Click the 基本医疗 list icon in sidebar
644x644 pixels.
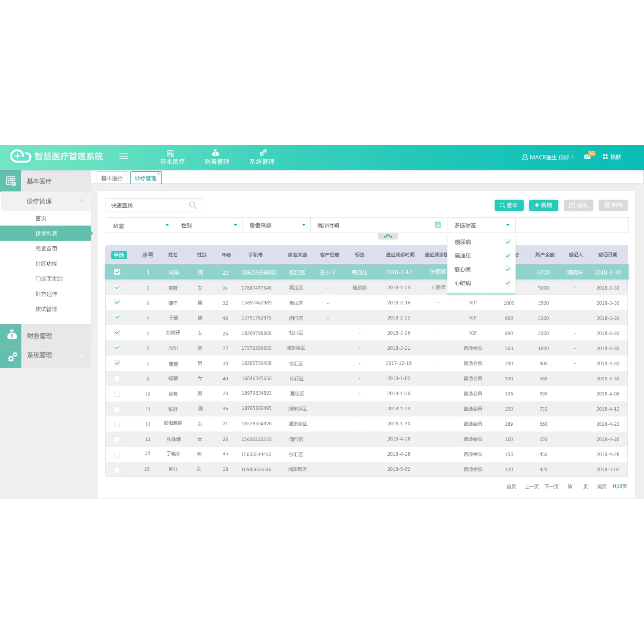[x=11, y=181]
